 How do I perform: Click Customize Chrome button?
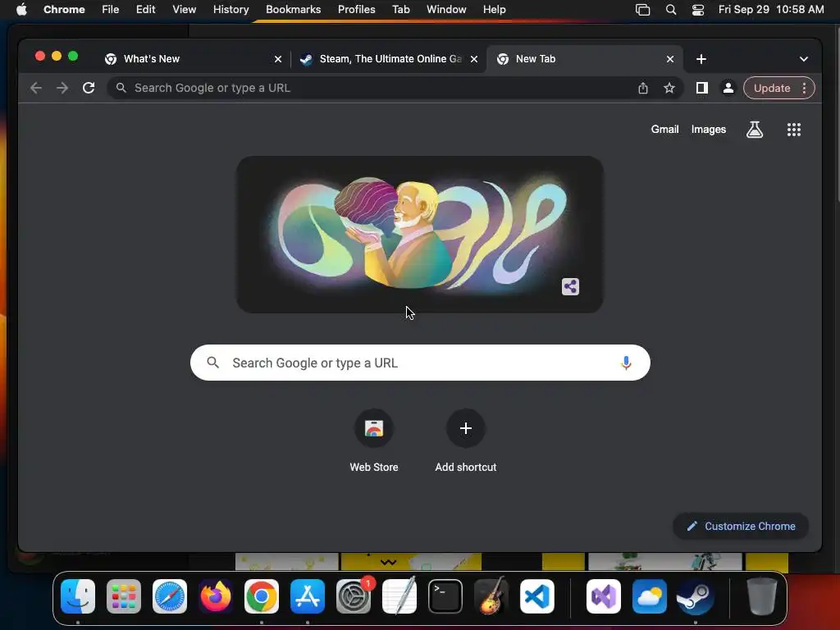741,526
